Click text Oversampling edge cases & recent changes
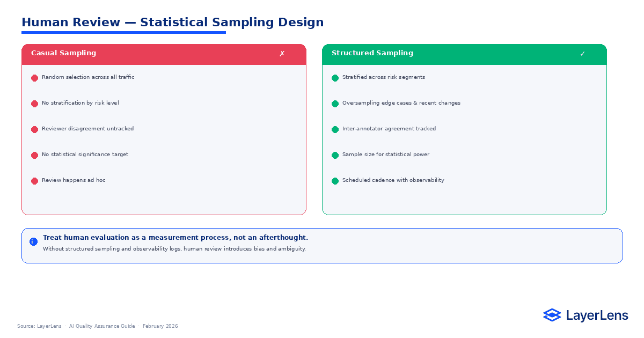Image resolution: width=644 pixels, height=338 pixels. [401, 103]
